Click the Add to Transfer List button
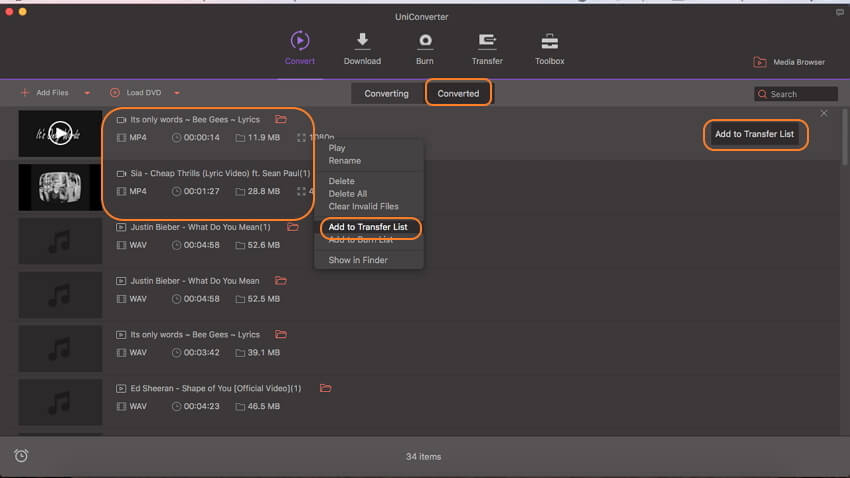850x478 pixels. pos(755,134)
